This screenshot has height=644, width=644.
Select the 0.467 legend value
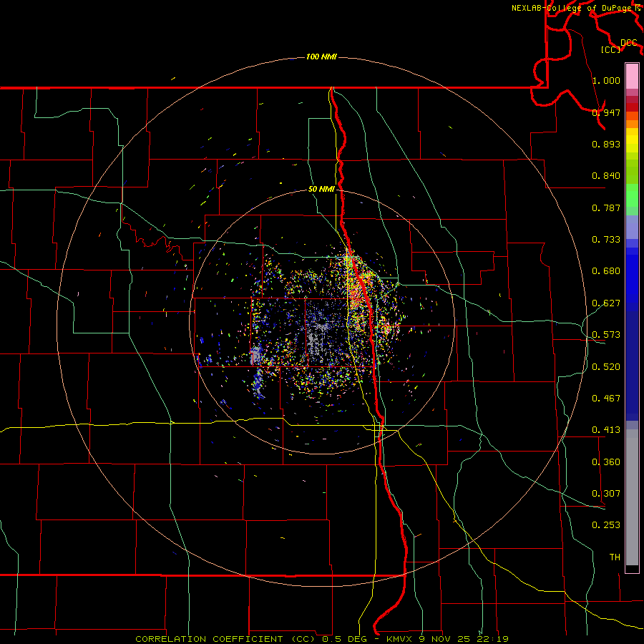point(606,399)
